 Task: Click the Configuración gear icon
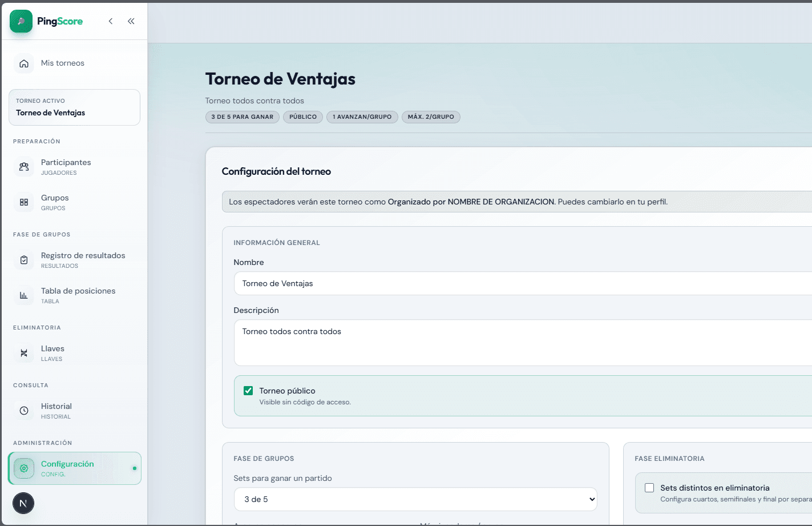pos(24,468)
